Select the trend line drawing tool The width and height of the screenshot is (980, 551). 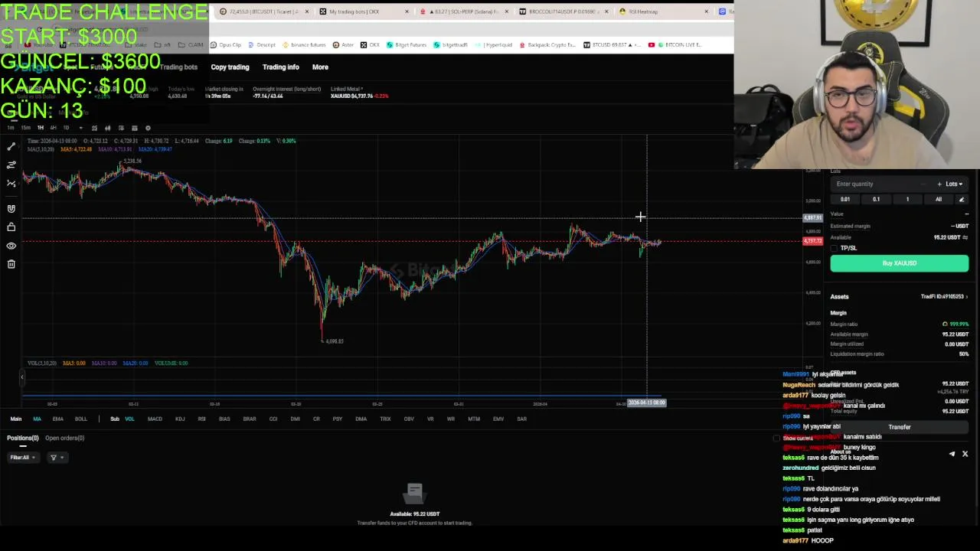pos(11,146)
